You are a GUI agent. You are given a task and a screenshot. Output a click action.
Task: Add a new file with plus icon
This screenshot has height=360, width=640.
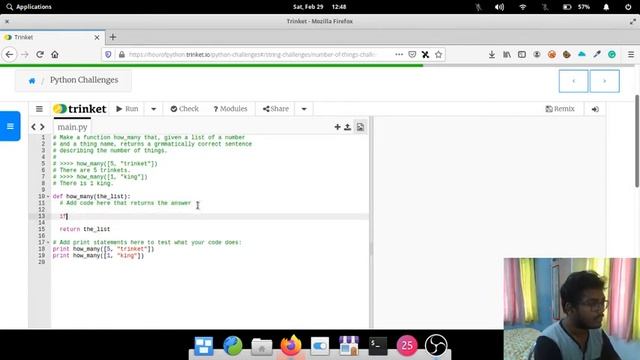(x=337, y=127)
